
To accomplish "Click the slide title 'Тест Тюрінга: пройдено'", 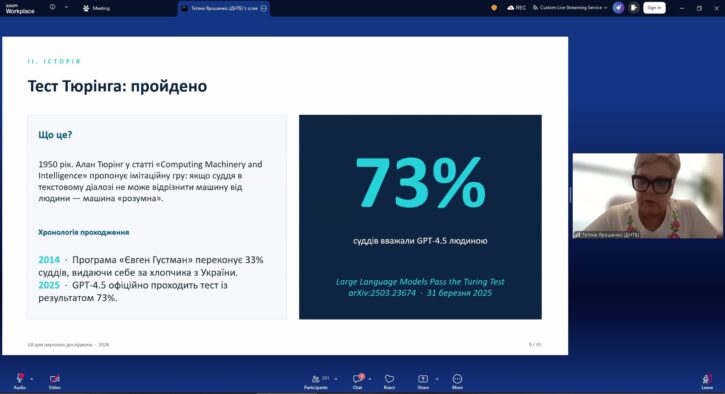I will [x=117, y=86].
